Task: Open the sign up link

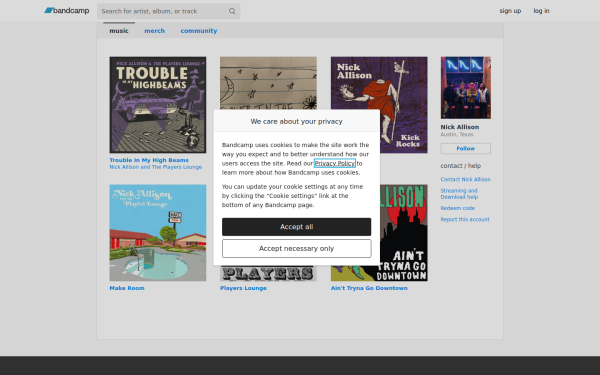Action: pos(510,11)
